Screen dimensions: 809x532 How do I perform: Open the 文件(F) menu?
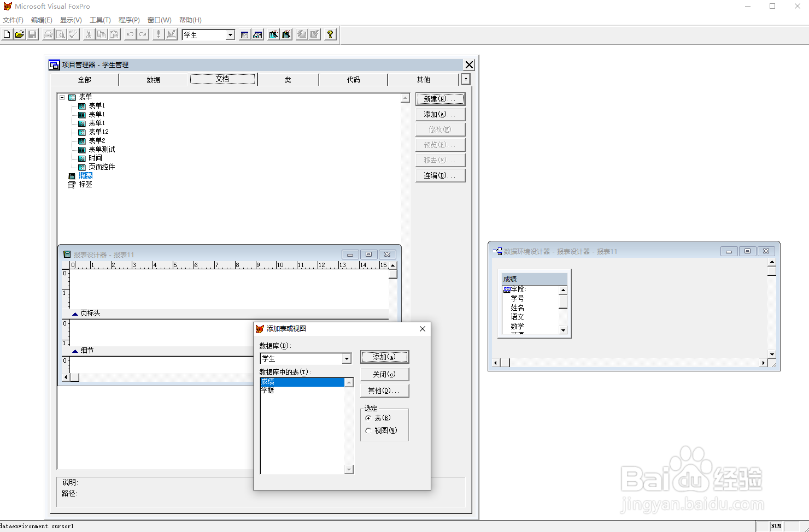13,20
